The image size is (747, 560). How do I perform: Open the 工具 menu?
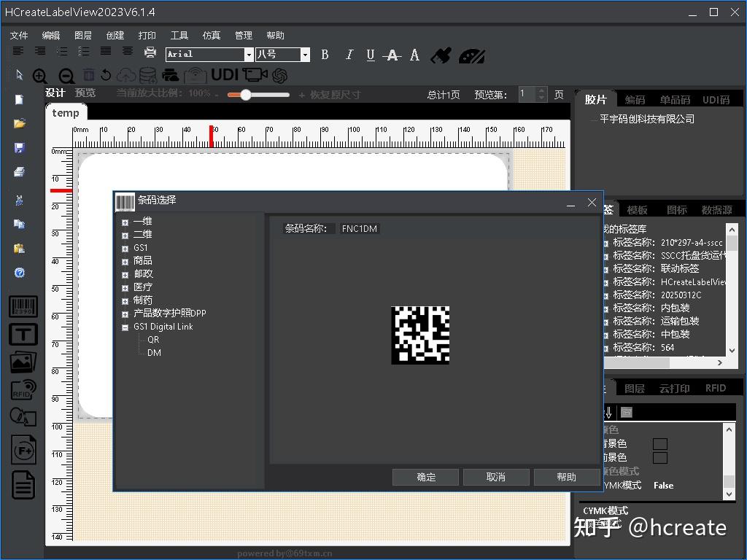pyautogui.click(x=179, y=35)
